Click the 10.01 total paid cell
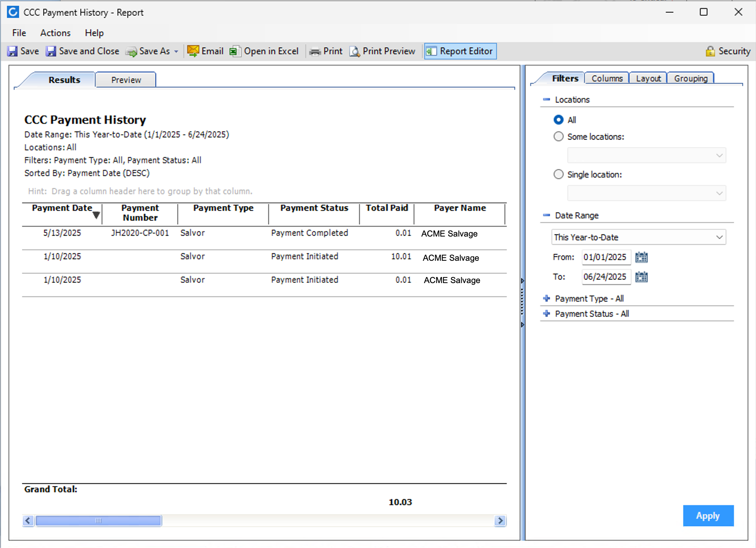The width and height of the screenshot is (756, 548). tap(401, 257)
